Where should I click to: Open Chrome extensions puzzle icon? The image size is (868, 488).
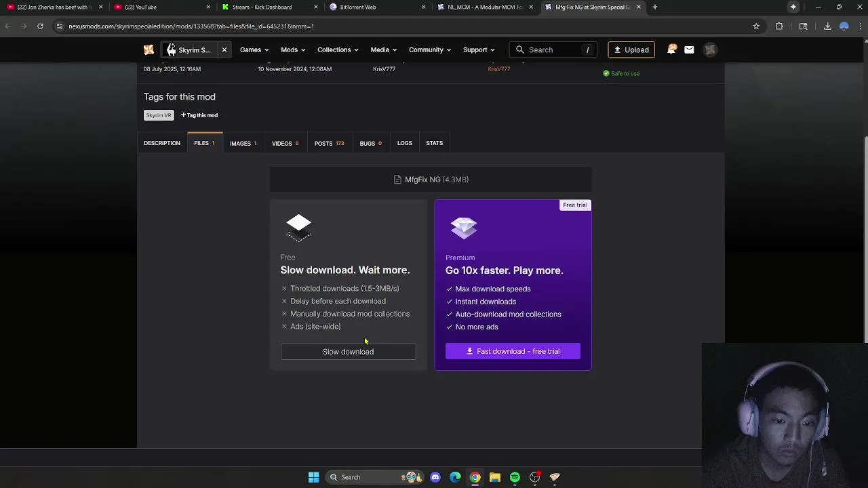click(779, 26)
